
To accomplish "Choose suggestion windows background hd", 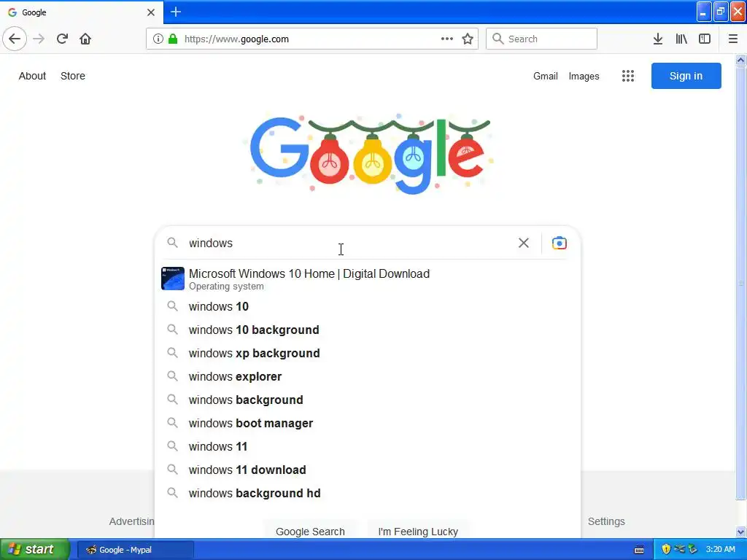I will [x=368, y=494].
